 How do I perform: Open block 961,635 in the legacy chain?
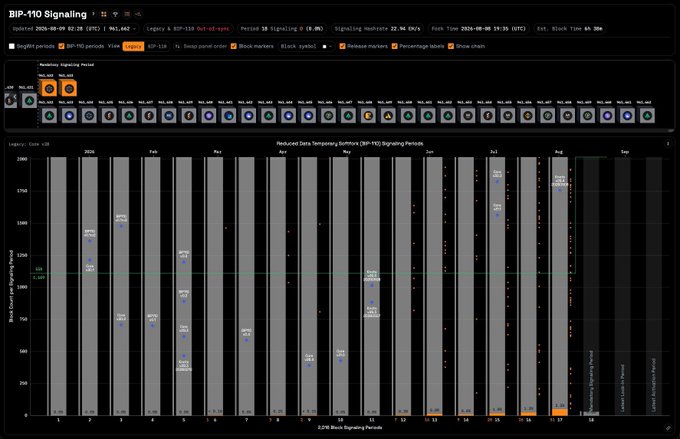click(x=109, y=116)
